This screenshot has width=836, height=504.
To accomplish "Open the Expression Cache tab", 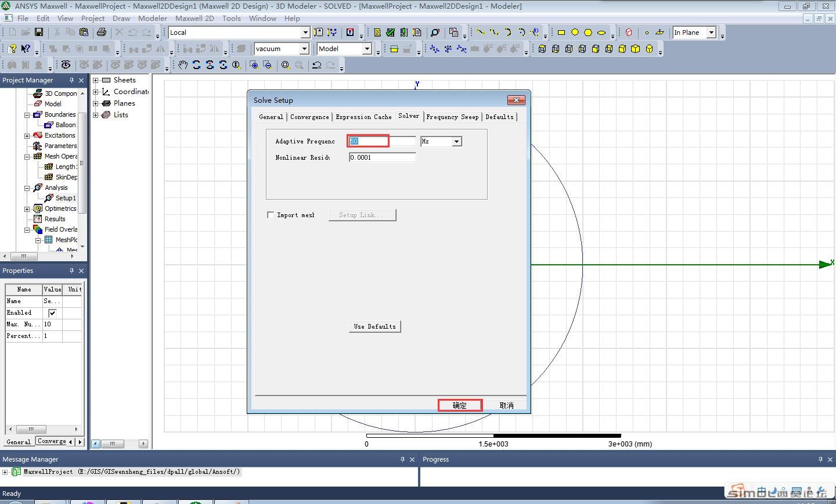I will pyautogui.click(x=363, y=117).
